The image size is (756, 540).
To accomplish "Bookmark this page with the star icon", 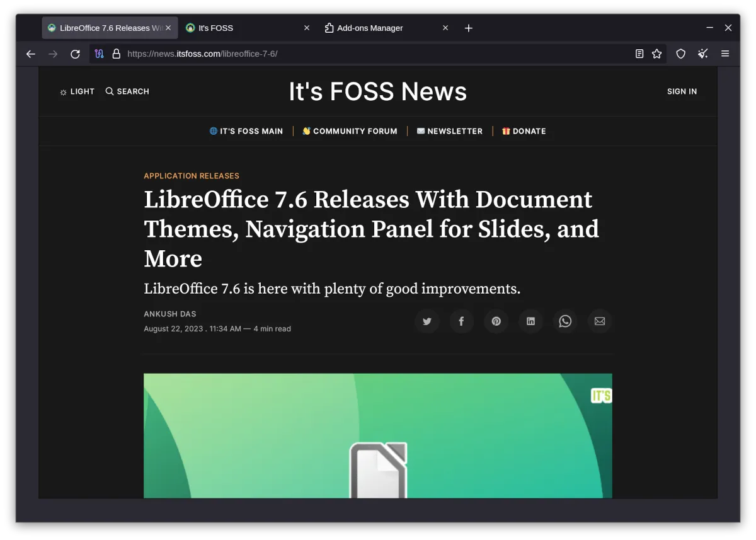I will (x=657, y=54).
